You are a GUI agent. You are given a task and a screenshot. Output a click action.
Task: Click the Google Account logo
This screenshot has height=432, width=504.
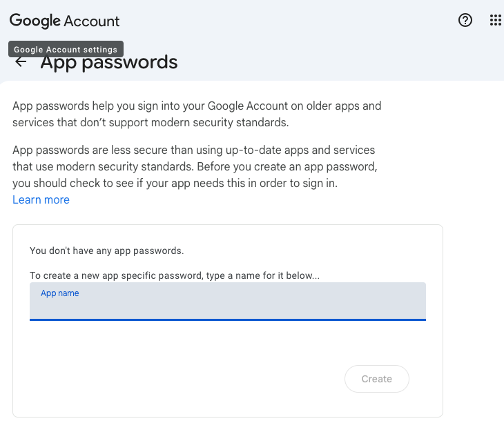(64, 21)
